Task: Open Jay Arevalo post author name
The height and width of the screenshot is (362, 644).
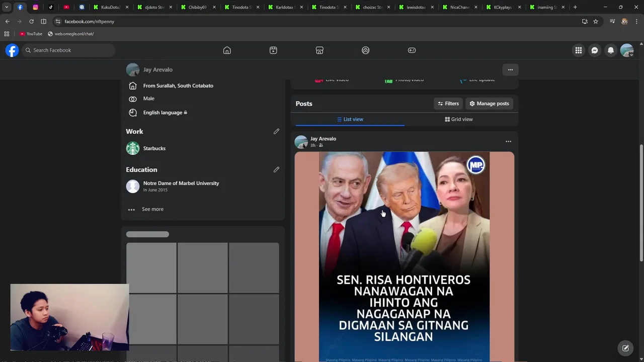Action: click(323, 139)
